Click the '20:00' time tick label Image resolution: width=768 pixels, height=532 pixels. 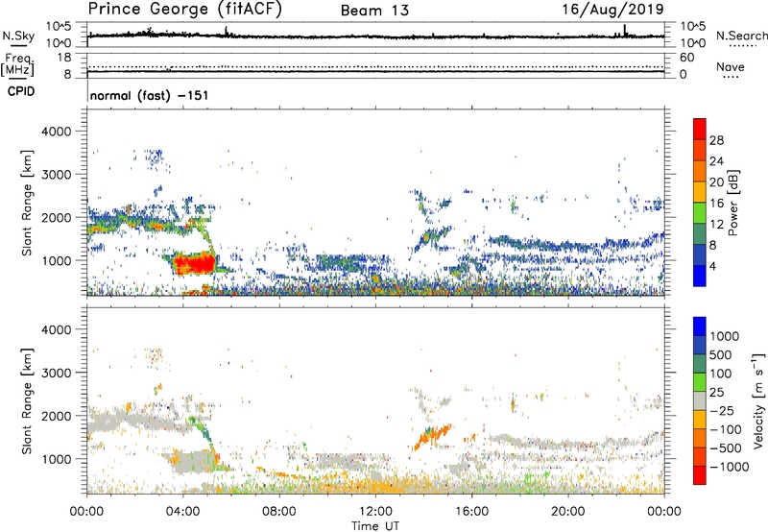(x=568, y=512)
